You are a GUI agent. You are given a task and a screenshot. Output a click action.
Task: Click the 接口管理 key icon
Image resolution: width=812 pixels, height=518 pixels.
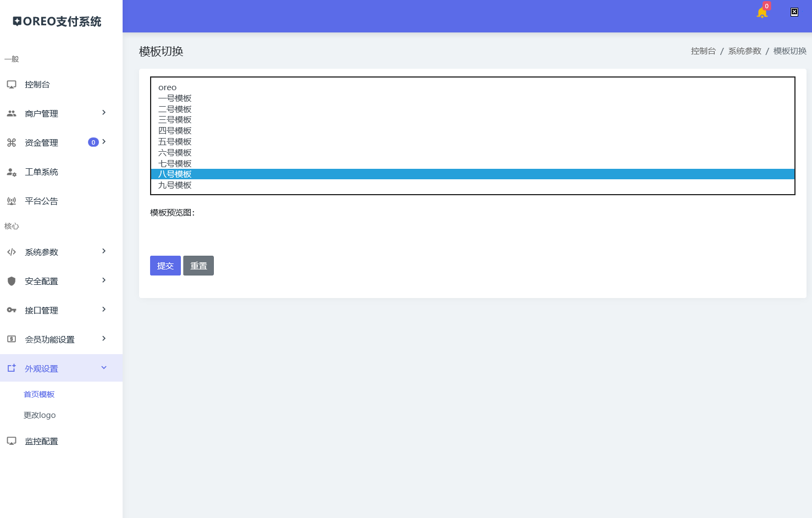point(12,311)
